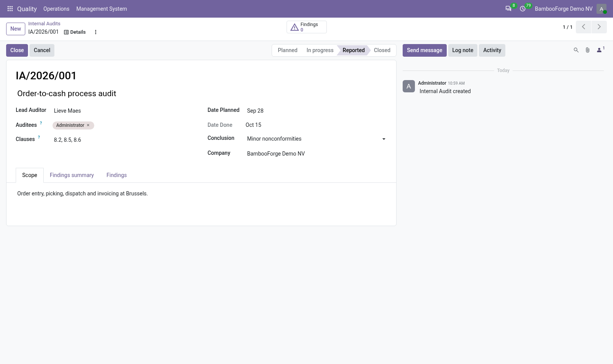Click the user avatar in the top bar
This screenshot has width=613, height=364.
tap(602, 9)
